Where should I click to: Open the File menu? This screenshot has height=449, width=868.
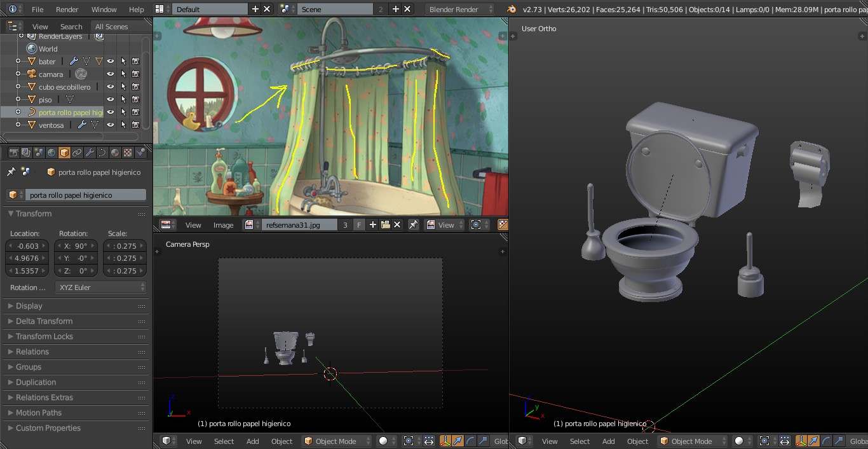point(37,9)
